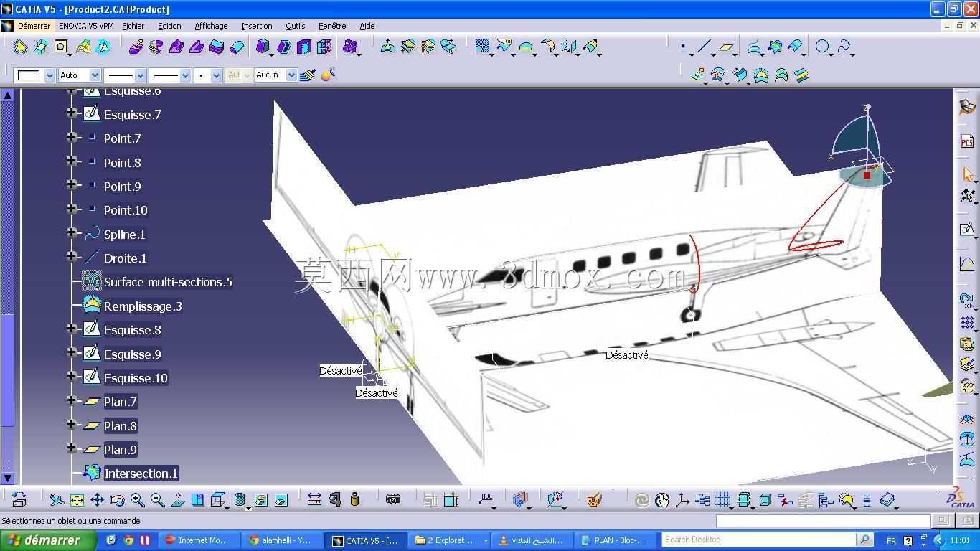
Task: Switch to 2 Explorat... taskbar button
Action: [449, 540]
